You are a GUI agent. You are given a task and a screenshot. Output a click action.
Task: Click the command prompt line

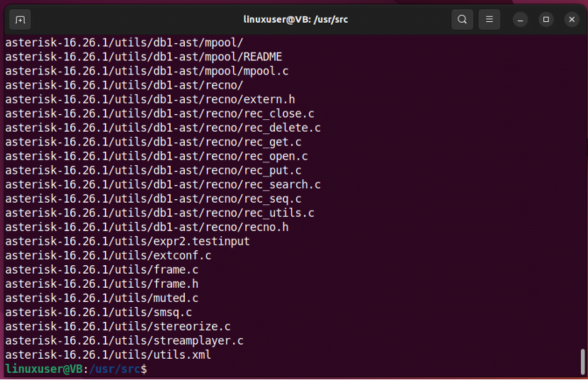76,369
